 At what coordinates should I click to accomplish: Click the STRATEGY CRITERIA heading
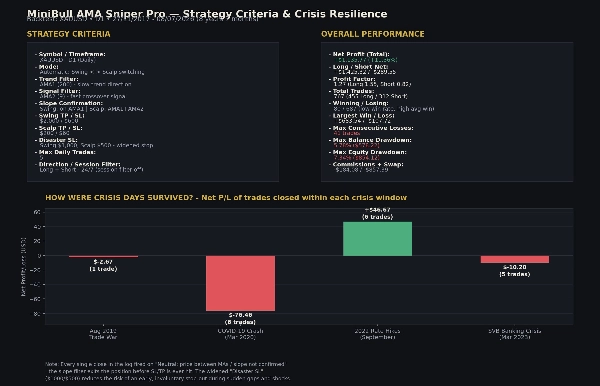pos(68,34)
